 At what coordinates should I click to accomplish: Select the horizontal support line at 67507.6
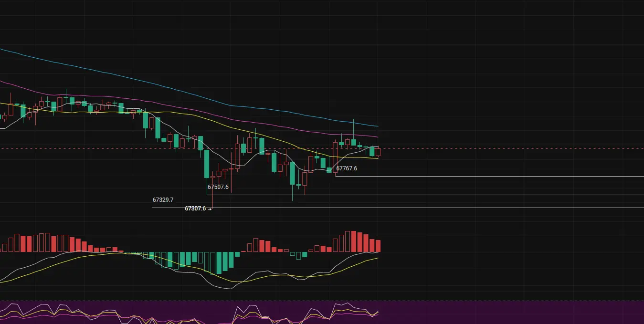coord(425,195)
